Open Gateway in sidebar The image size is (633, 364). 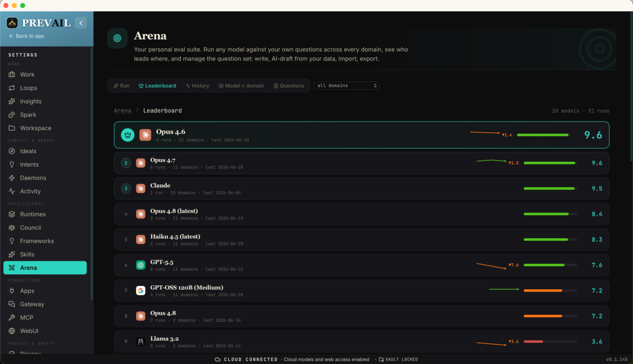coord(45,304)
